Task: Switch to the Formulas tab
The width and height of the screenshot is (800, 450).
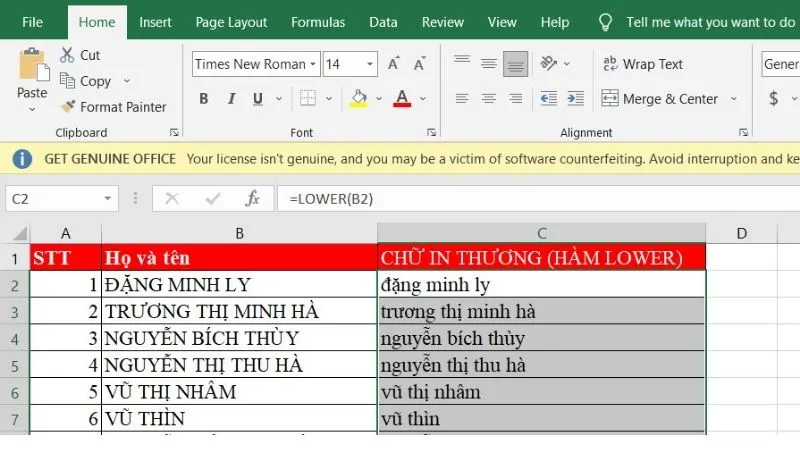Action: [x=318, y=22]
